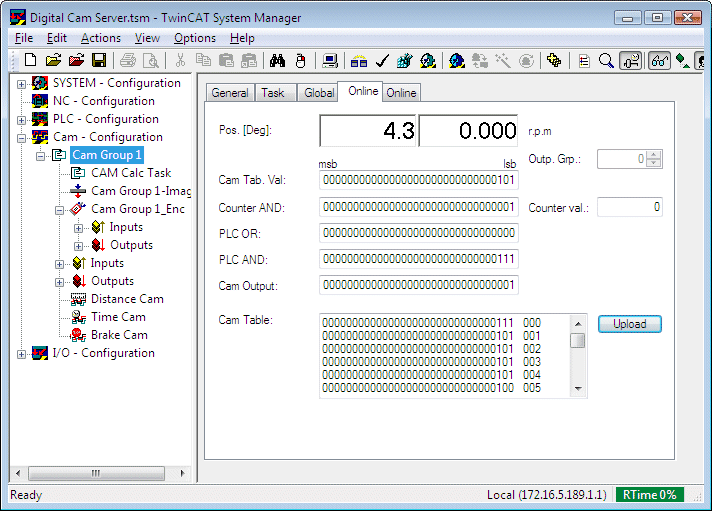Image resolution: width=712 pixels, height=511 pixels.
Task: Click the Cut scissors icon
Action: (180, 60)
